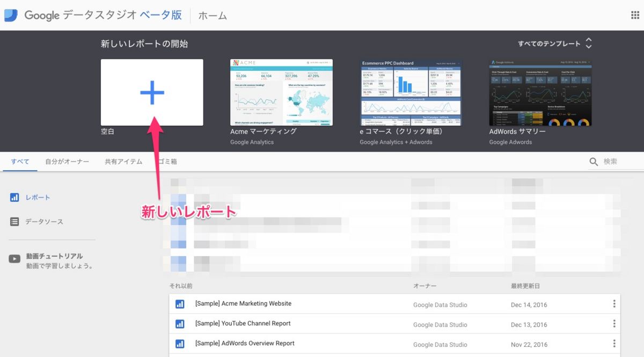
Task: Click the Google Data Studio logo icon
Action: tap(11, 15)
